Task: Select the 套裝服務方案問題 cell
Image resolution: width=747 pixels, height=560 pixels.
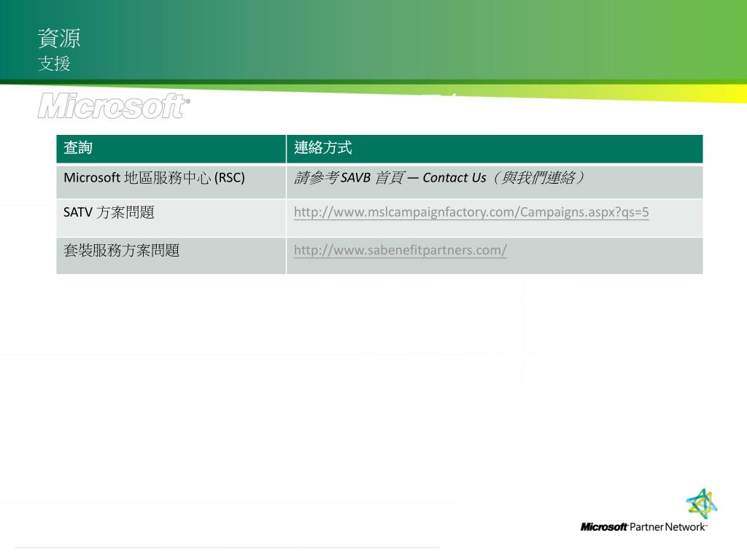Action: click(x=171, y=256)
